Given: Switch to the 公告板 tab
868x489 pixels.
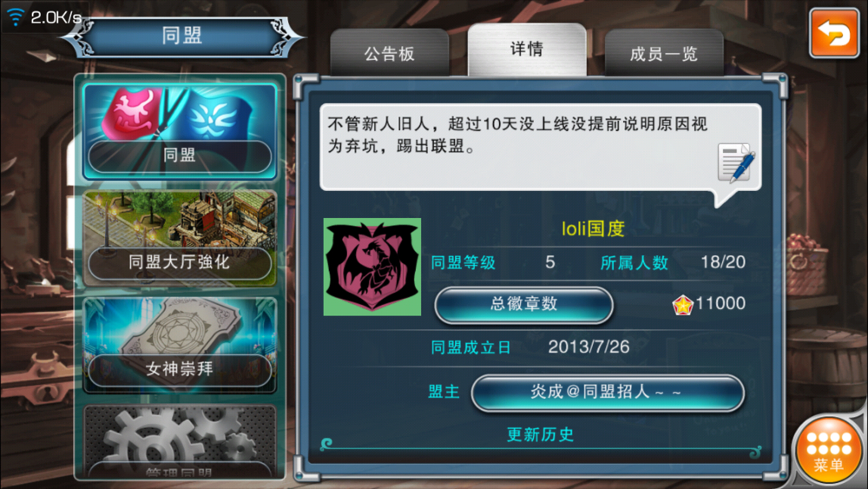Looking at the screenshot, I should pyautogui.click(x=389, y=53).
